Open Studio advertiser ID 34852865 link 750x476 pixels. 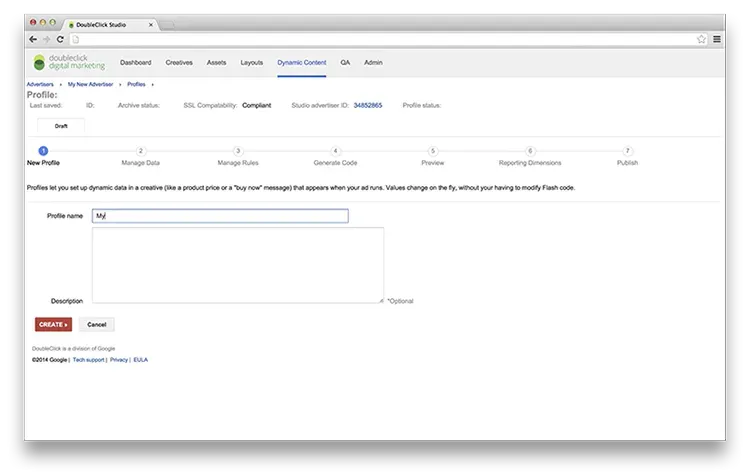click(367, 105)
